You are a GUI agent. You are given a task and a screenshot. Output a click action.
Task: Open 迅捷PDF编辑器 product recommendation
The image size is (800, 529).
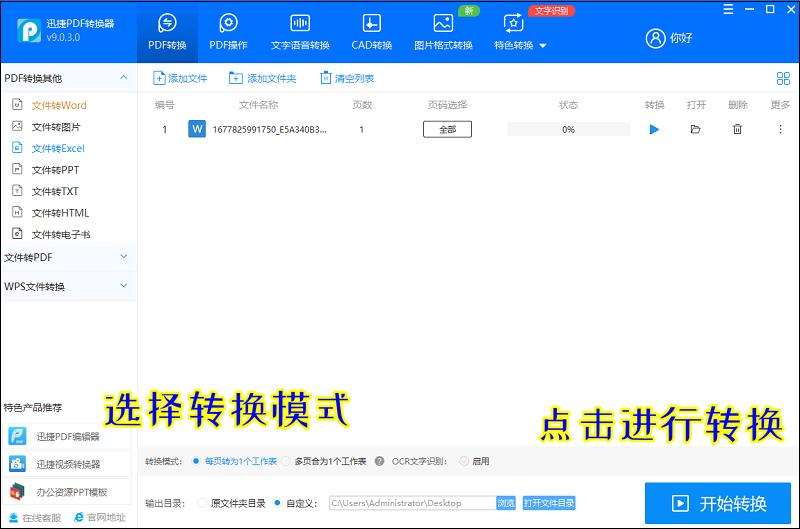coord(67,437)
